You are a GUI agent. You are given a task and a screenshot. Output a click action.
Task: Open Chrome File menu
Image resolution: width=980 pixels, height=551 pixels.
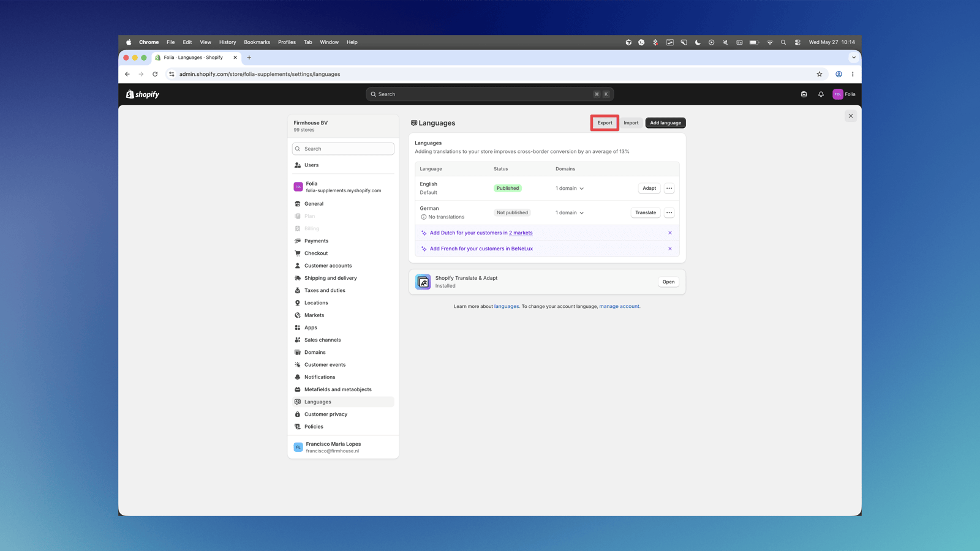click(170, 42)
